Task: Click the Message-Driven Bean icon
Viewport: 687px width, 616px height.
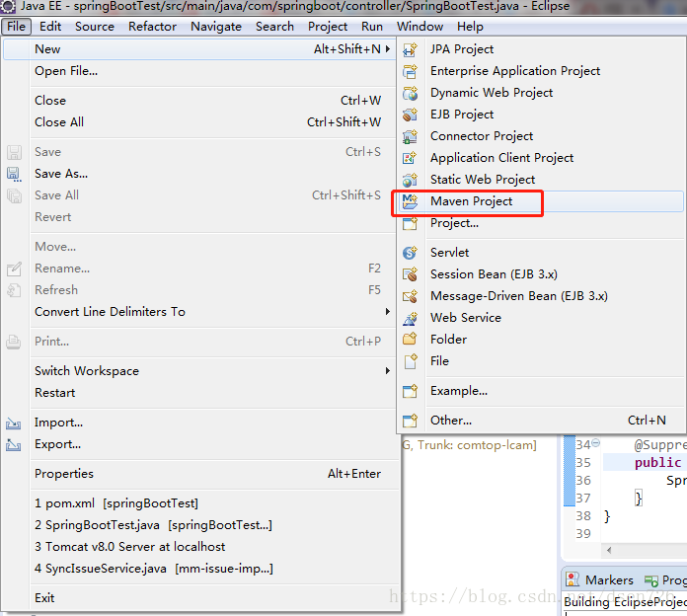Action: (x=410, y=296)
